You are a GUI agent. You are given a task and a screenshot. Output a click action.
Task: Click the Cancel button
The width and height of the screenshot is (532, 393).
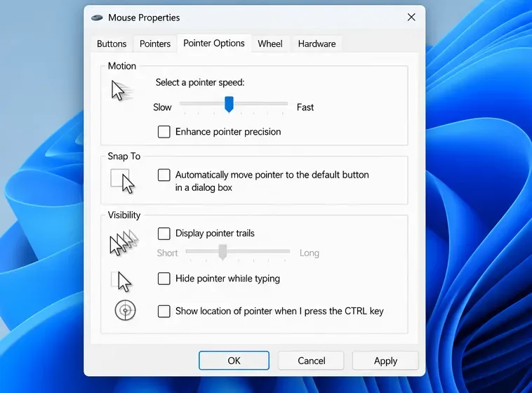click(x=311, y=361)
